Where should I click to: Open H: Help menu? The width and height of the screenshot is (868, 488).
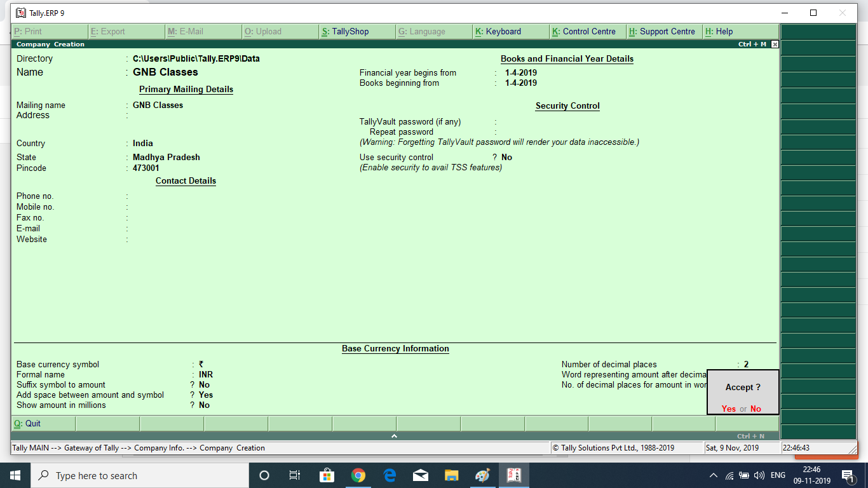(x=741, y=31)
